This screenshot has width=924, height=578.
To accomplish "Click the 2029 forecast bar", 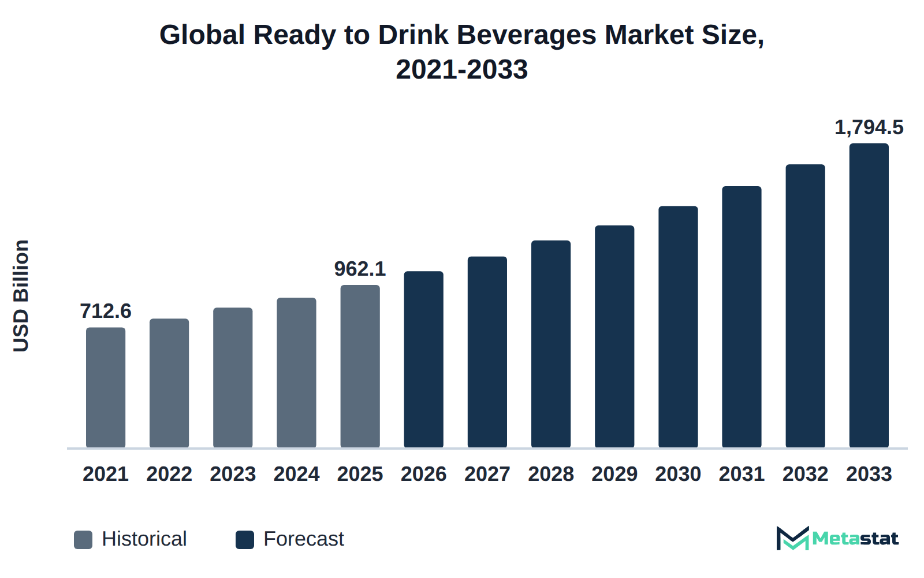I will pos(614,336).
